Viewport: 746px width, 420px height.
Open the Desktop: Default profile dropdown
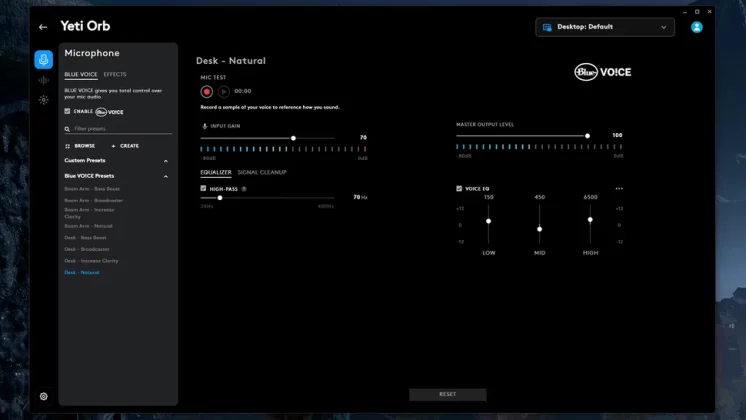tap(604, 27)
